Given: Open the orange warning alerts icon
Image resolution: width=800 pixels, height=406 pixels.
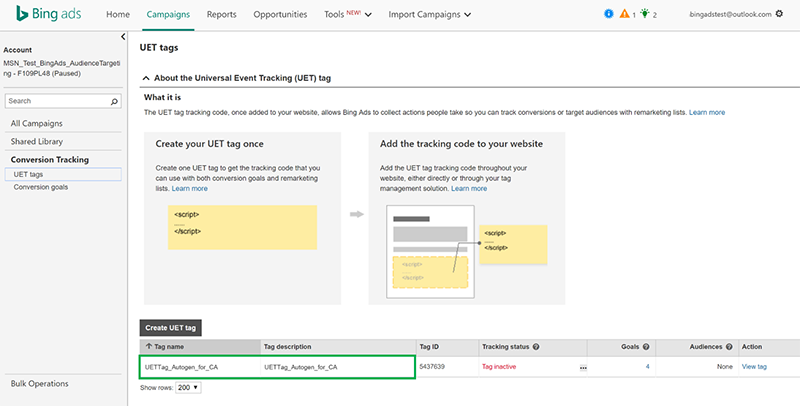Looking at the screenshot, I should (624, 14).
